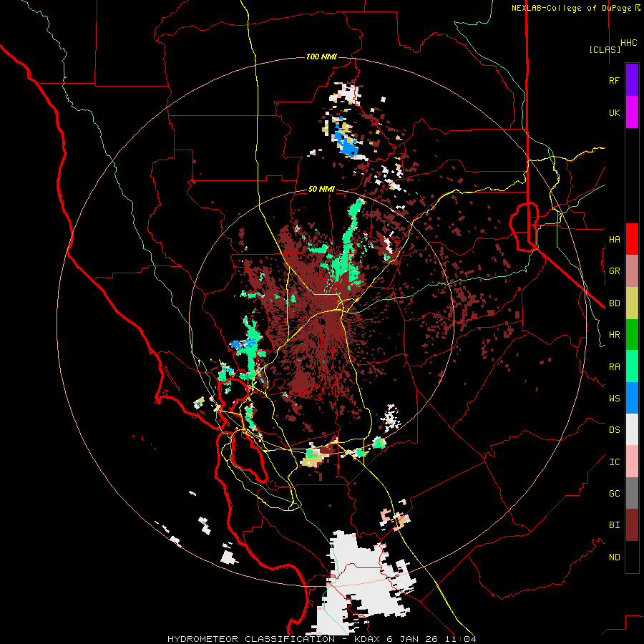Click the HHC product code text
The width and height of the screenshot is (644, 644).
(x=629, y=43)
